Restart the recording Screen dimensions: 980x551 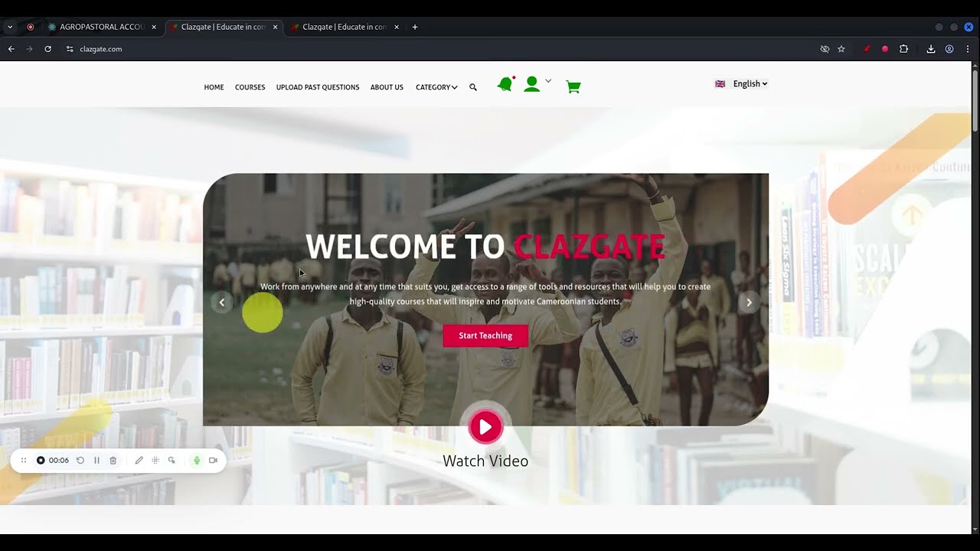(x=80, y=460)
